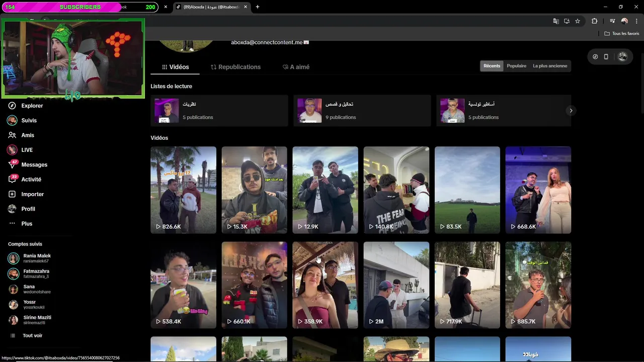Open a new browser tab with plus
This screenshot has height=362, width=644.
(x=258, y=7)
